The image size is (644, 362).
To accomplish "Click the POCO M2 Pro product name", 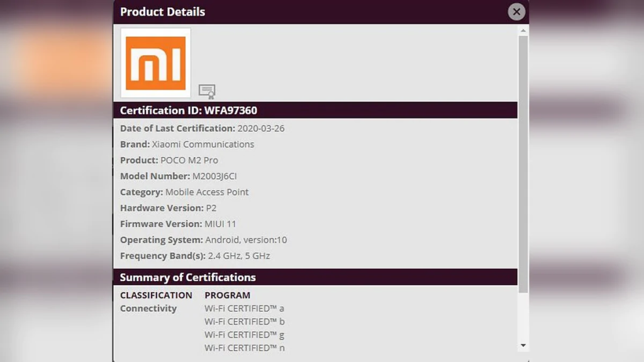I will pos(189,160).
